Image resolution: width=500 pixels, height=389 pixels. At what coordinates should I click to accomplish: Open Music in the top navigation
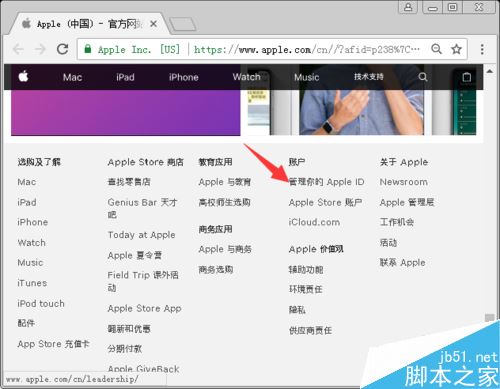click(x=307, y=77)
